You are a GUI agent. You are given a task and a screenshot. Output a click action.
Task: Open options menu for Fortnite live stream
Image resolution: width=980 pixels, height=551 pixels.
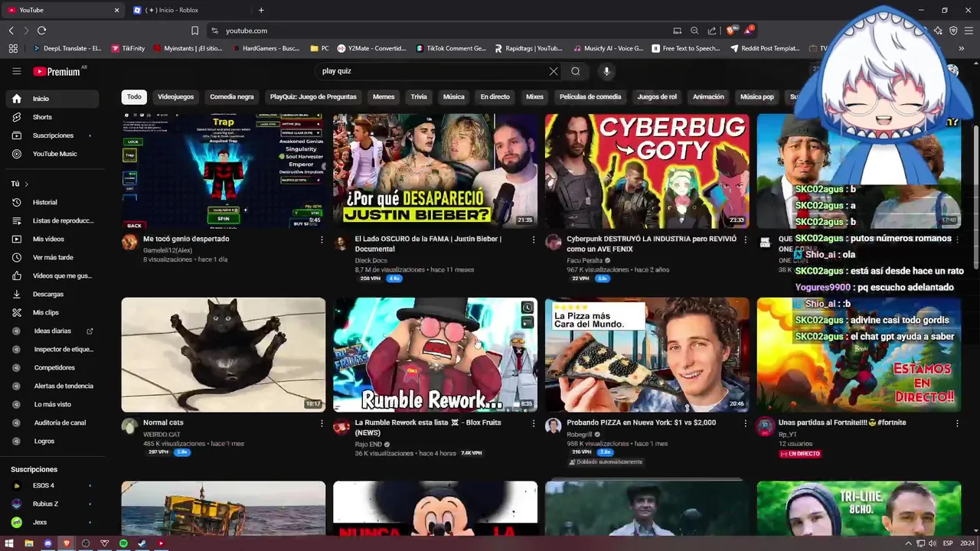click(957, 423)
